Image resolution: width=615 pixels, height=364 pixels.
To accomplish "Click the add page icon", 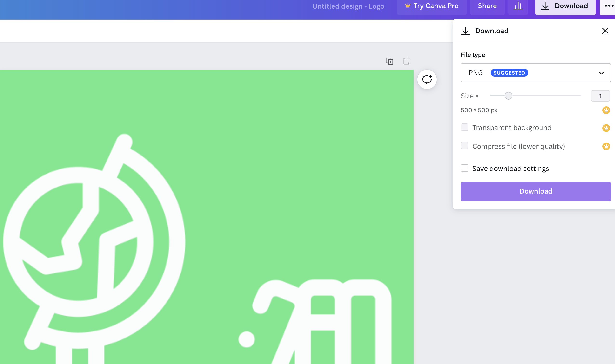I will [x=407, y=61].
